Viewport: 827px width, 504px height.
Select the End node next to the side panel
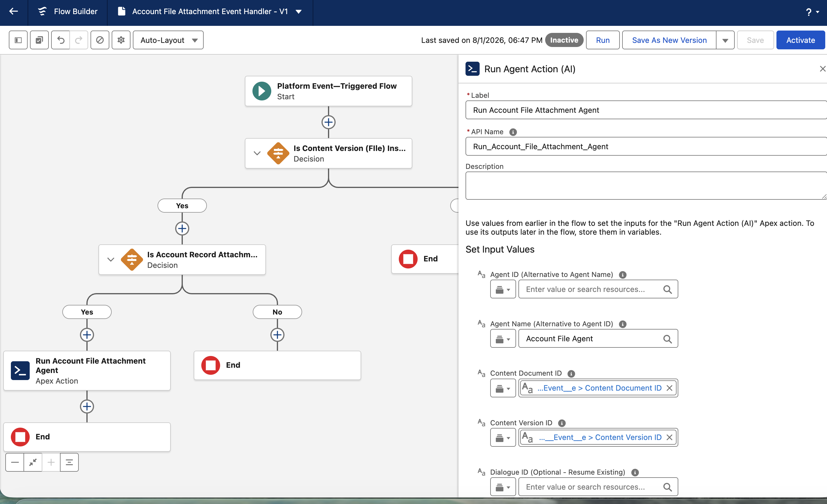tap(425, 259)
